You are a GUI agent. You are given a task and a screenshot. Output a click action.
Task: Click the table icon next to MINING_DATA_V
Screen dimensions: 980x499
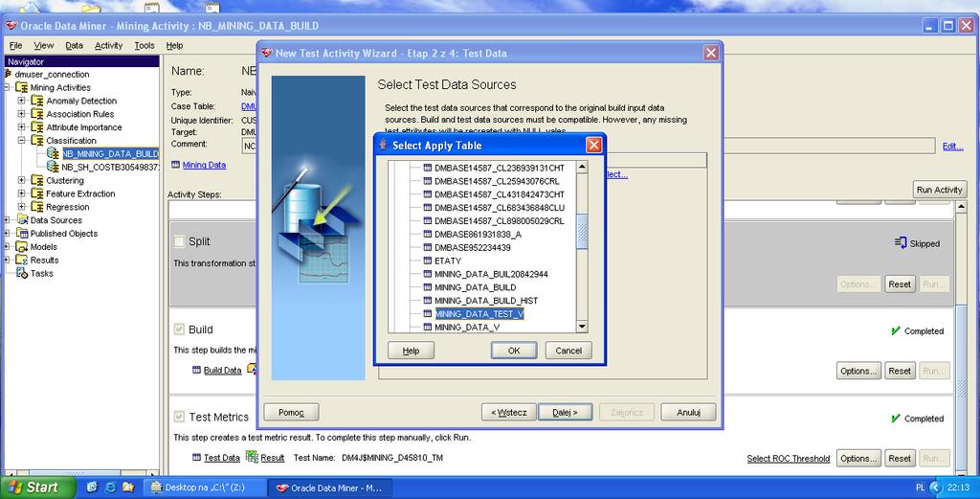click(428, 327)
